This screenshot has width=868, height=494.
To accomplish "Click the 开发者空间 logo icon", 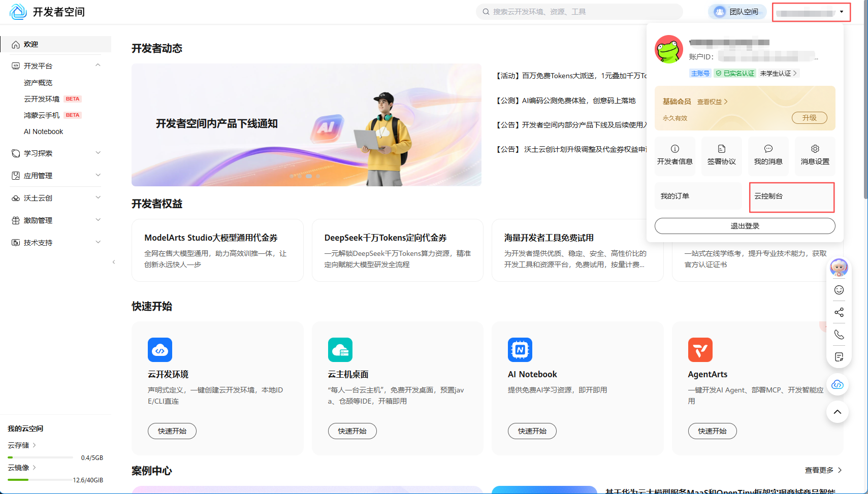I will [18, 12].
